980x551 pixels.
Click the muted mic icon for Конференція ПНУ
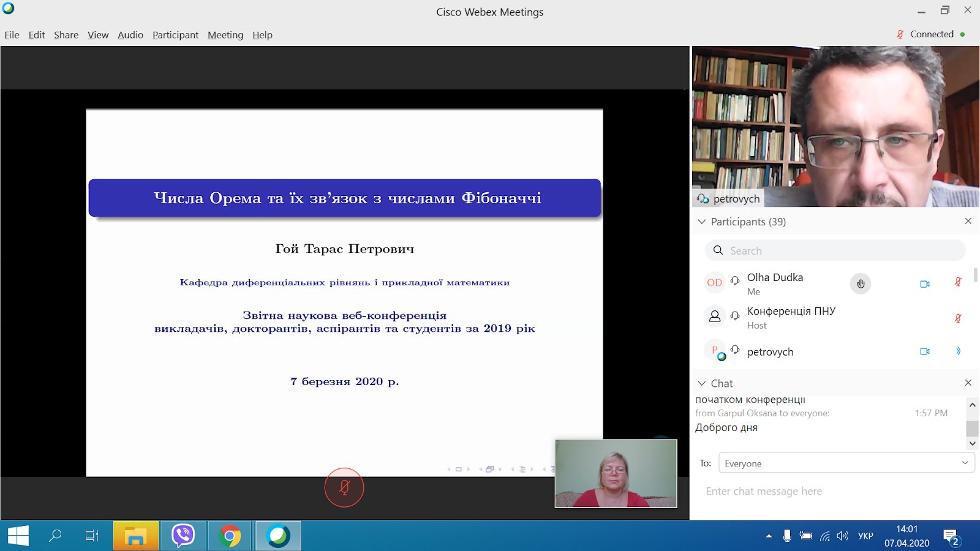coord(959,318)
